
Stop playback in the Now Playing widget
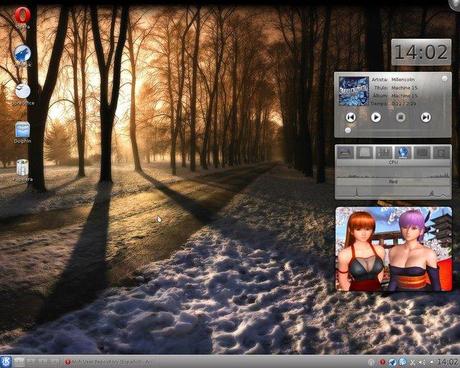(401, 117)
